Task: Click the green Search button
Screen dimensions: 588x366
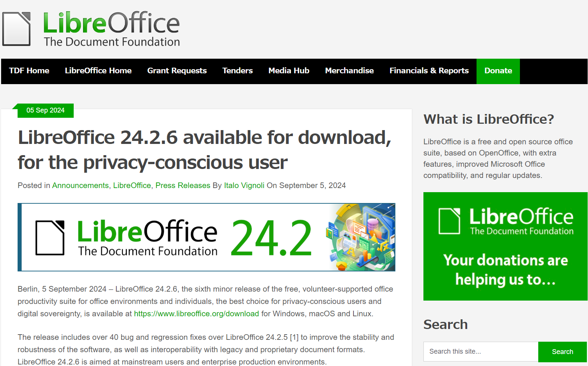Action: 563,352
